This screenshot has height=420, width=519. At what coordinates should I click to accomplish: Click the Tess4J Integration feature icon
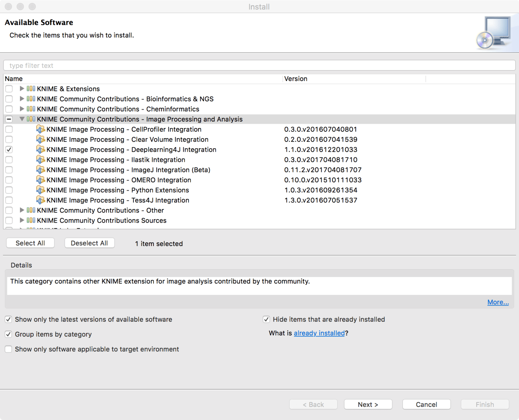click(41, 200)
